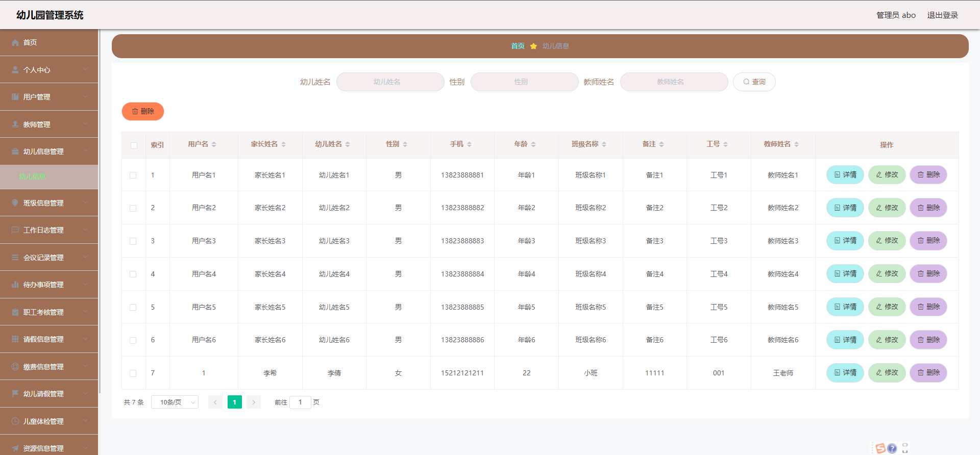Sort 手机 column using sort arrows
The height and width of the screenshot is (455, 980).
pyautogui.click(x=469, y=144)
